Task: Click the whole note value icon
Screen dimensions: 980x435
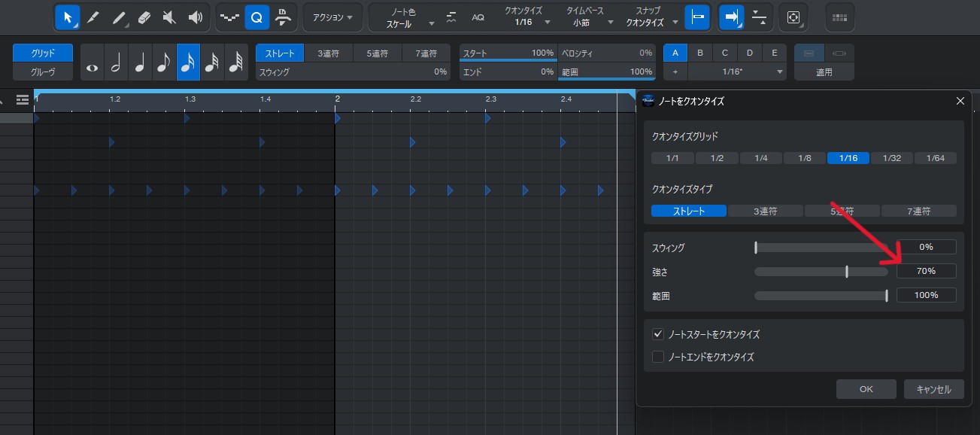Action: [x=93, y=66]
